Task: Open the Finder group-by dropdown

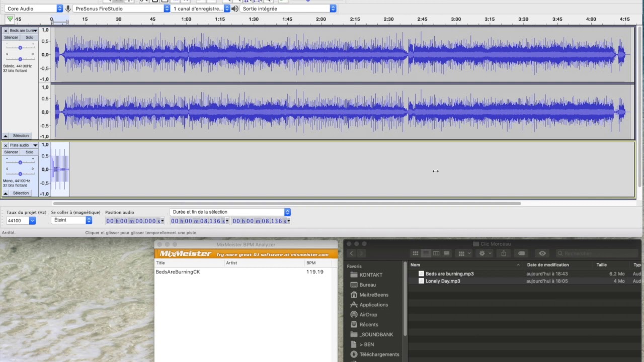Action: [463, 253]
